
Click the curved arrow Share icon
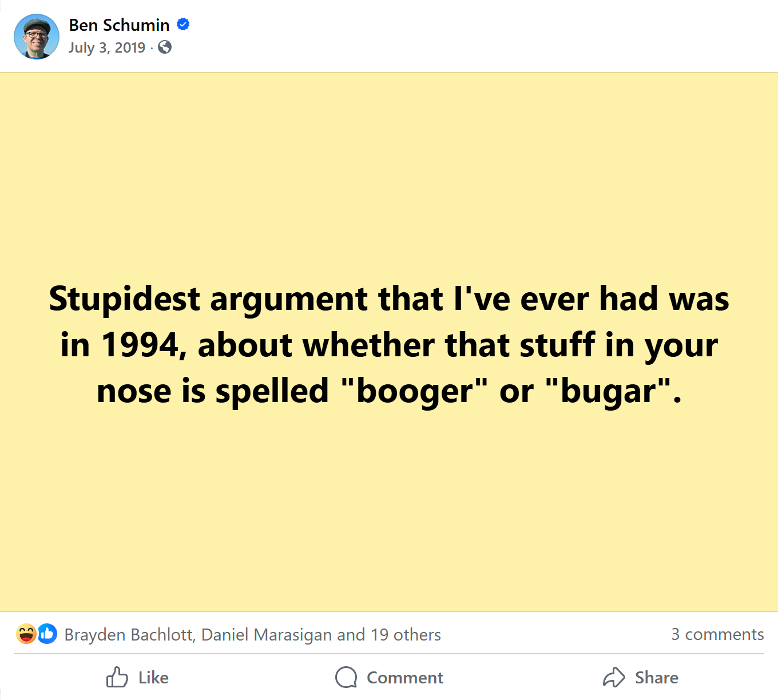(614, 677)
